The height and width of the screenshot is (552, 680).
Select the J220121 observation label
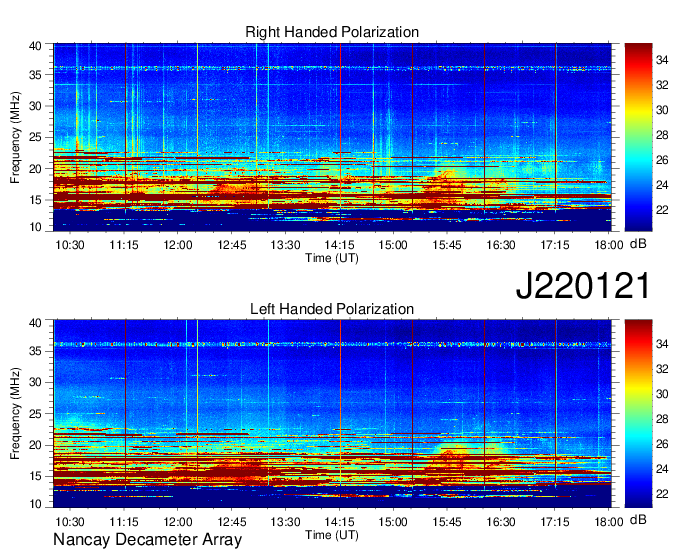[583, 285]
